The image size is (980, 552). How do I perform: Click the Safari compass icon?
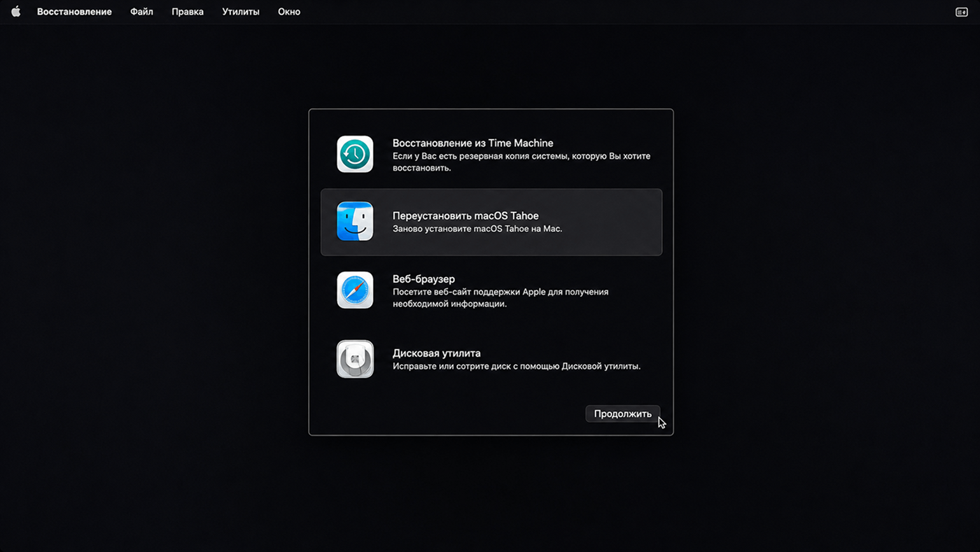(x=355, y=290)
